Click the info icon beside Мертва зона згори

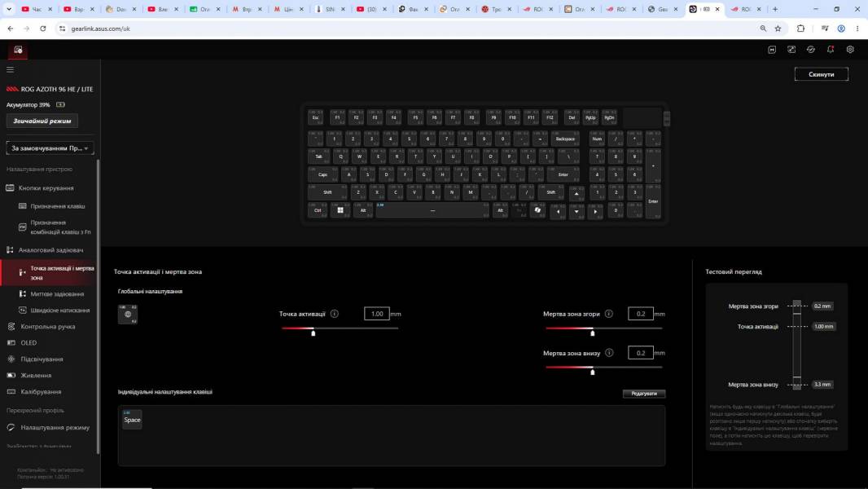coord(609,314)
